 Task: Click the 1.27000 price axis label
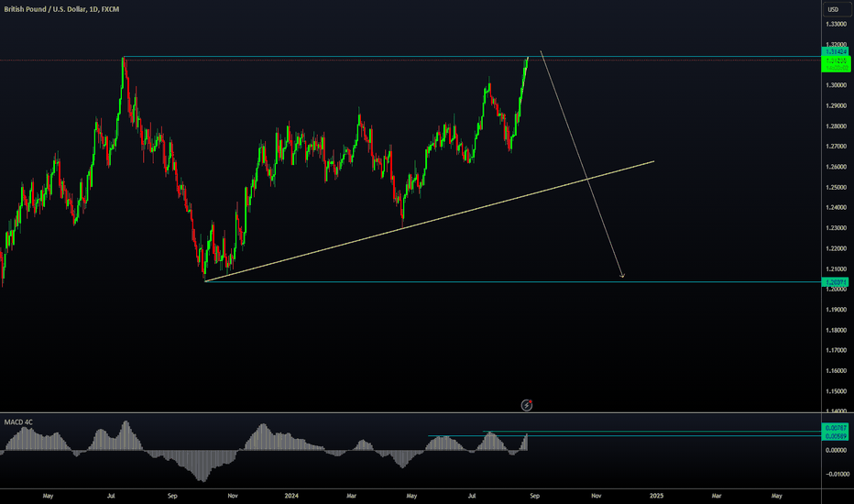coord(836,147)
